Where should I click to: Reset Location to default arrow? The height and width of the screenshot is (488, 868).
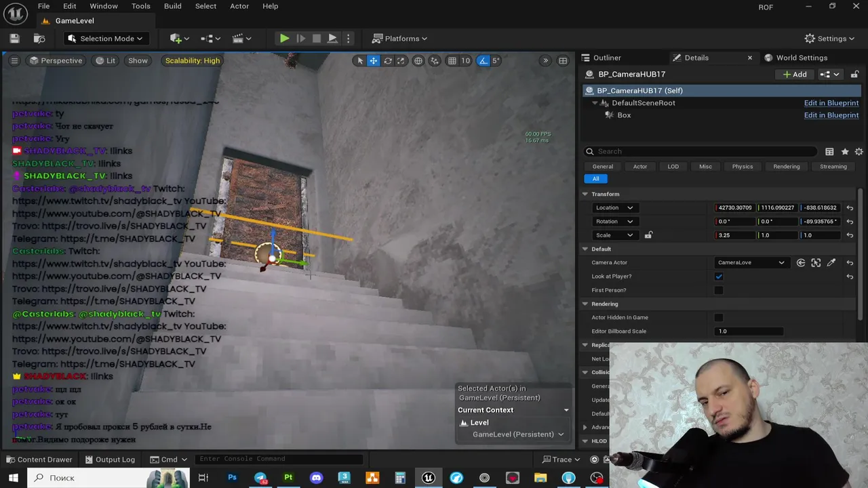coord(850,208)
